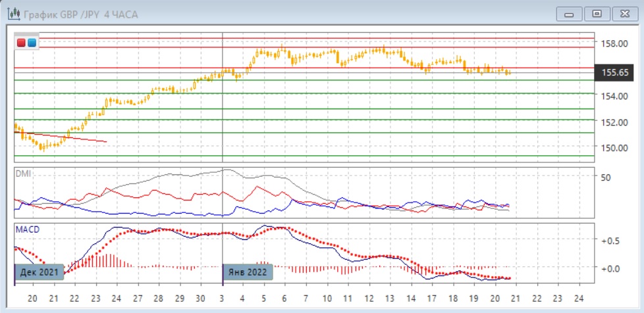Minimize the GBP/JPY chart window

pyautogui.click(x=570, y=14)
